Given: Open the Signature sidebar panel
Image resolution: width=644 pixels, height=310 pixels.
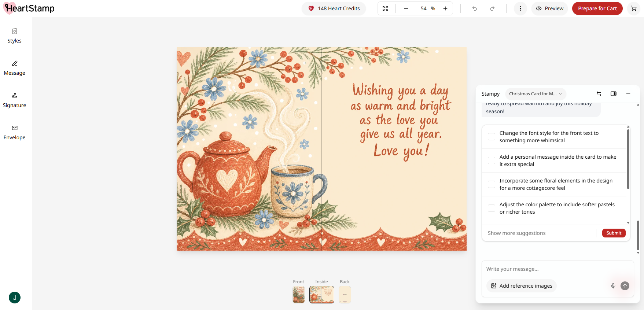Looking at the screenshot, I should pos(15,100).
